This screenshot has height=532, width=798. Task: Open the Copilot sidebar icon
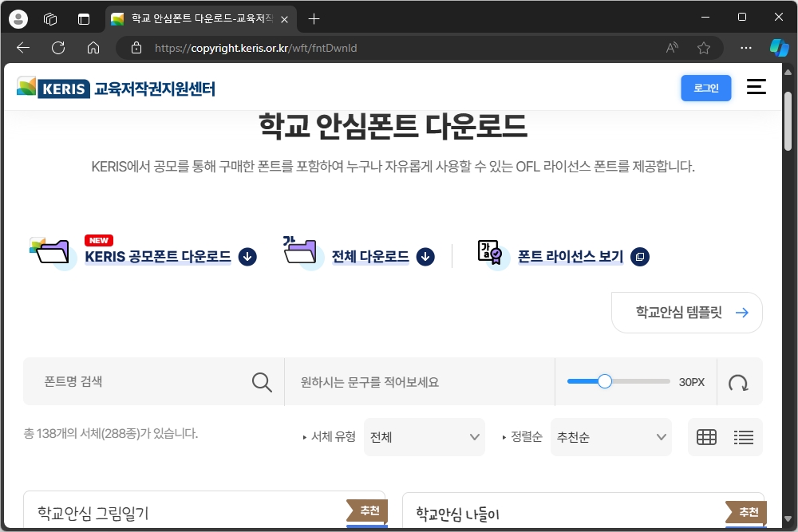pos(779,48)
